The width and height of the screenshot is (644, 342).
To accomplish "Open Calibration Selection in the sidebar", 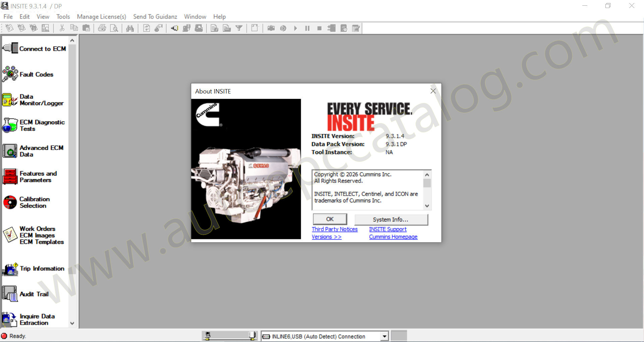I will click(26, 202).
